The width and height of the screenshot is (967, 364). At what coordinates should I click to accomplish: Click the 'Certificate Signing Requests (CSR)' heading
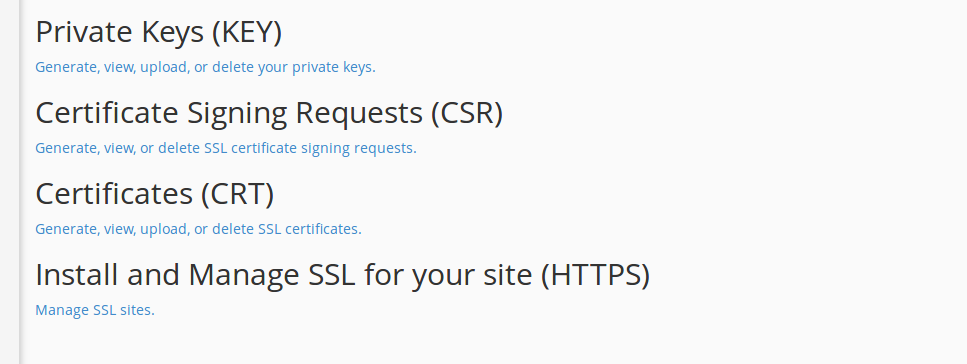click(269, 113)
